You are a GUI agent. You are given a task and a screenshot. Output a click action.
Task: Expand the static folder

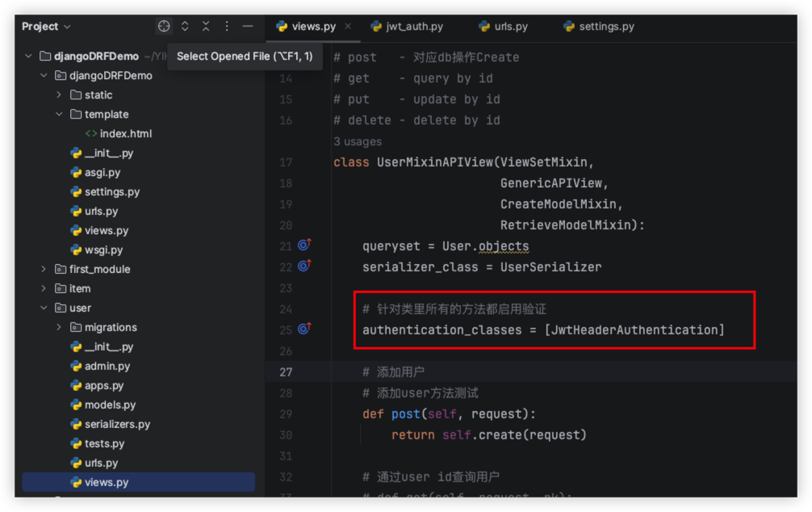click(59, 95)
